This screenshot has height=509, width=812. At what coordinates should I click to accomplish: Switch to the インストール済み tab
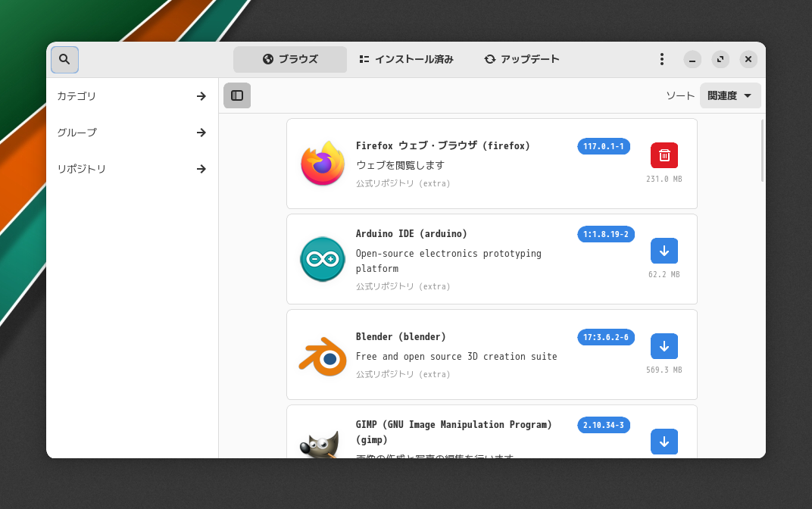coord(406,59)
